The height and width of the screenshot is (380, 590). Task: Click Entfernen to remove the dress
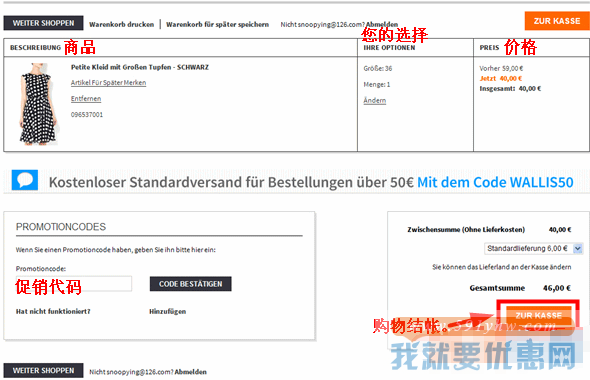click(x=86, y=99)
